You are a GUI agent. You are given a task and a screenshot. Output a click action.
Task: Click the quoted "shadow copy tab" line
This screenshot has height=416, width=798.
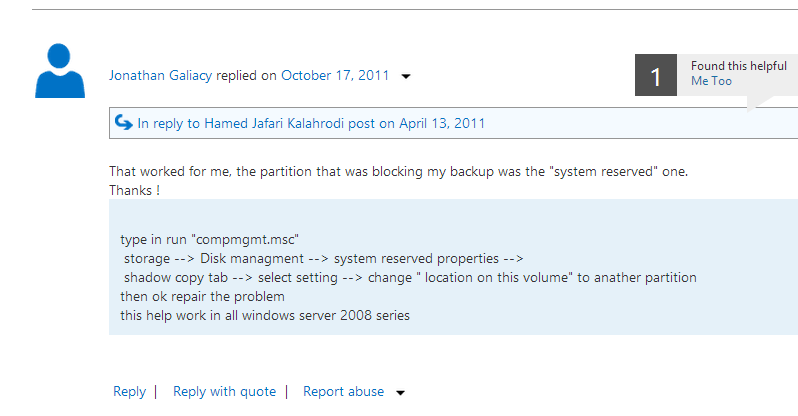[x=410, y=277]
